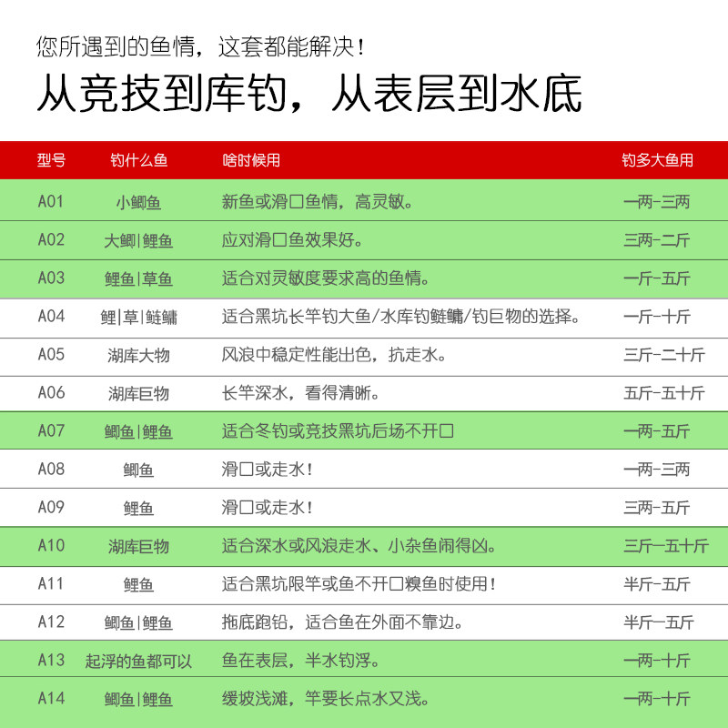Click the weight range 三两-二斤

click(656, 240)
